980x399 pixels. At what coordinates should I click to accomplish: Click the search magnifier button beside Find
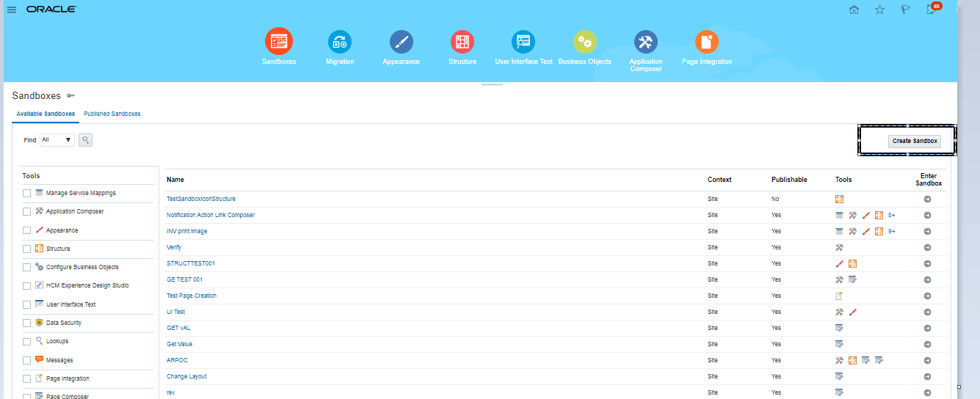[86, 140]
